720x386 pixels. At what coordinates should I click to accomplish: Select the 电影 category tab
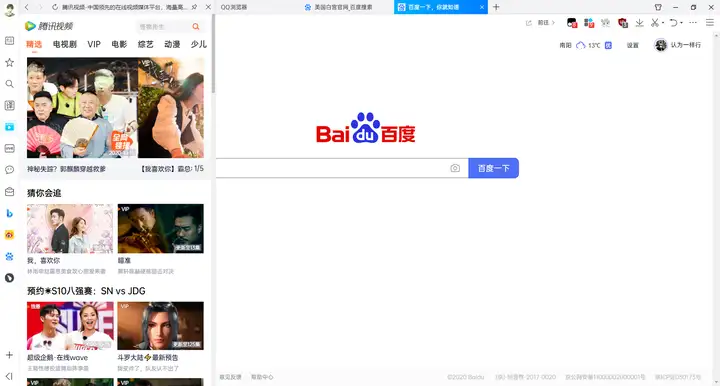(119, 45)
